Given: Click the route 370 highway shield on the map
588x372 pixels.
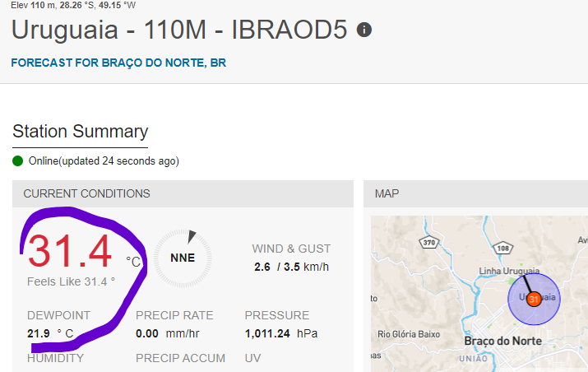Looking at the screenshot, I should click(429, 242).
